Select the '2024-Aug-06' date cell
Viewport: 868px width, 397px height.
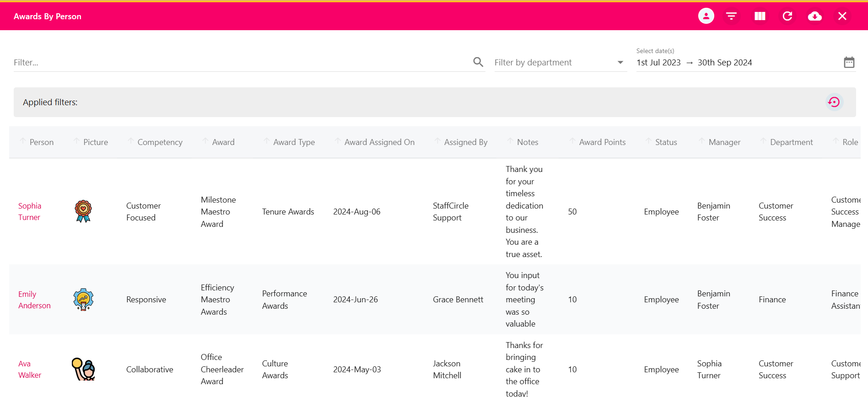[356, 212]
